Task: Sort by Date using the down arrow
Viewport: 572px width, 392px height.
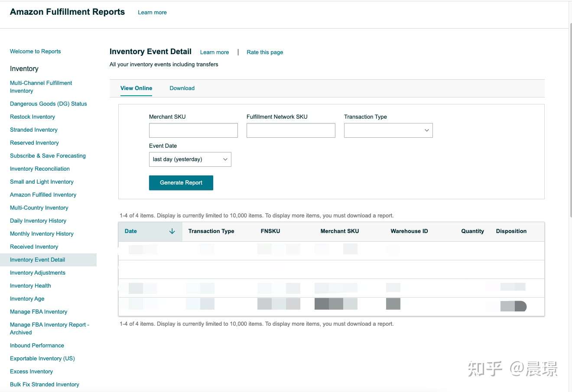Action: point(172,231)
